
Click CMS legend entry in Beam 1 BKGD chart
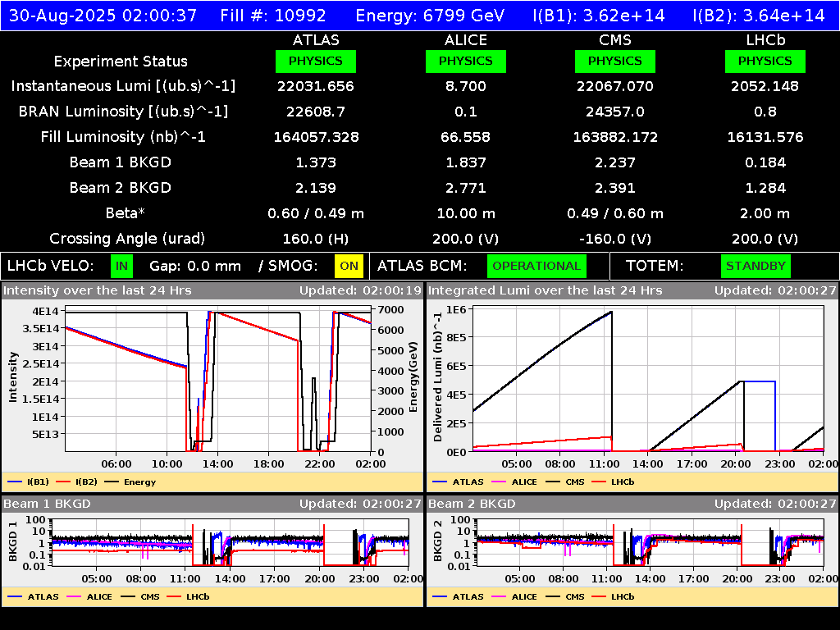point(140,596)
